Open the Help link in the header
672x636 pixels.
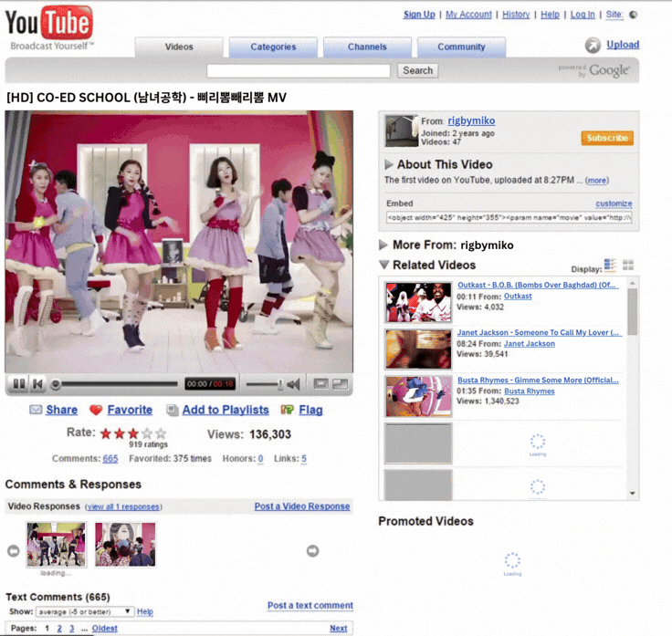(x=550, y=15)
